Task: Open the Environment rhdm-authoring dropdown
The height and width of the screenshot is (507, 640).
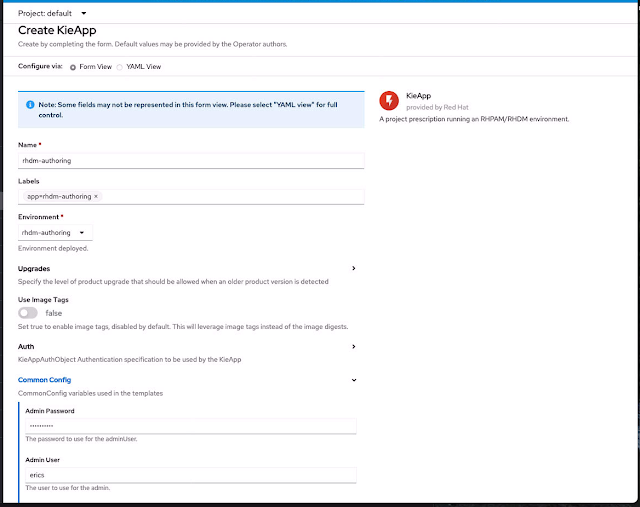Action: click(x=55, y=233)
